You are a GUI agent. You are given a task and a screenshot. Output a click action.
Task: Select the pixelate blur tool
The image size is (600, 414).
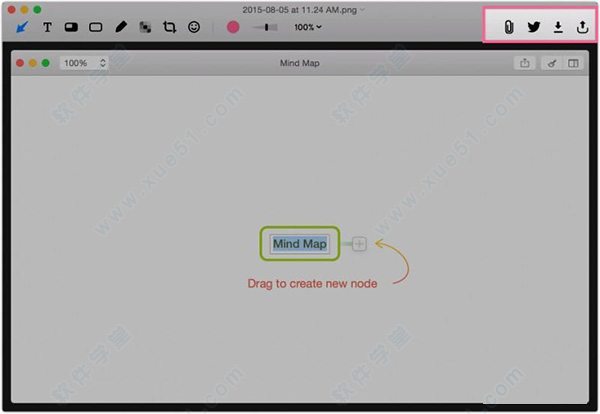(145, 27)
